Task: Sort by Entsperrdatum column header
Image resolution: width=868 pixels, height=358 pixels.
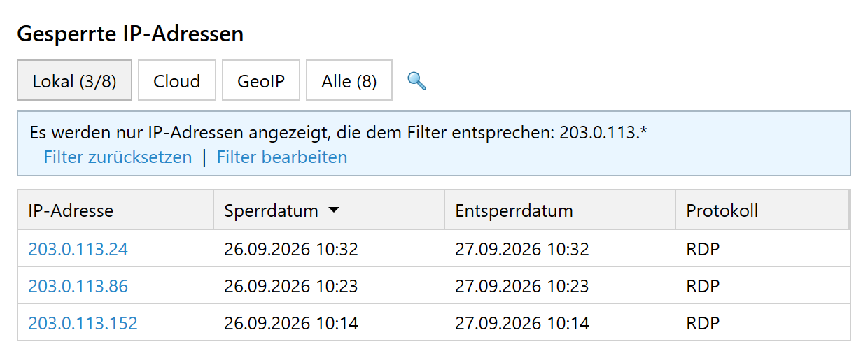Action: [x=560, y=210]
